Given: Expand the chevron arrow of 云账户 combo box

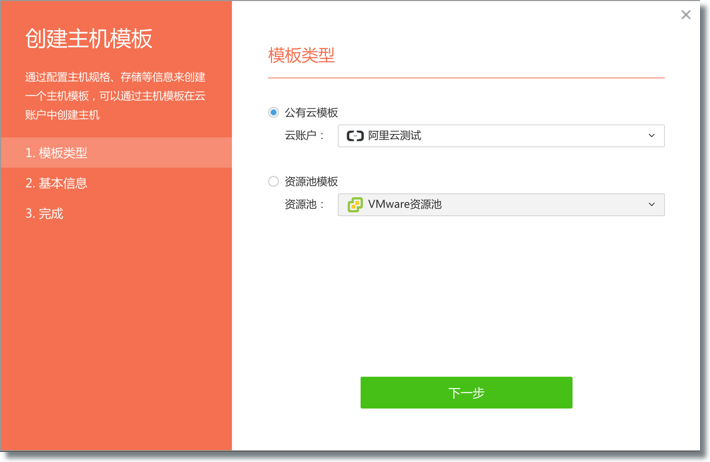Looking at the screenshot, I should click(651, 136).
